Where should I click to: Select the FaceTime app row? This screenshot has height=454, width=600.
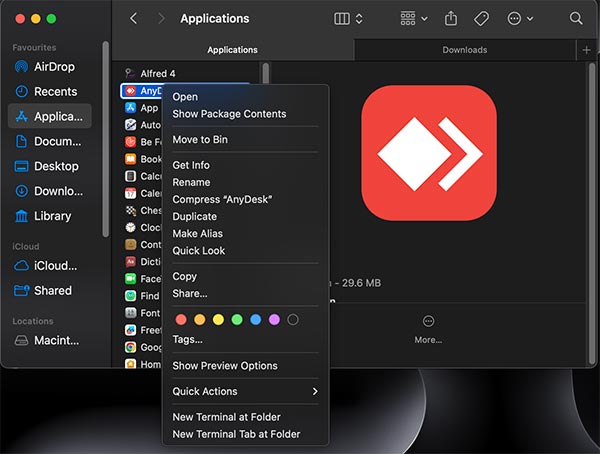142,279
